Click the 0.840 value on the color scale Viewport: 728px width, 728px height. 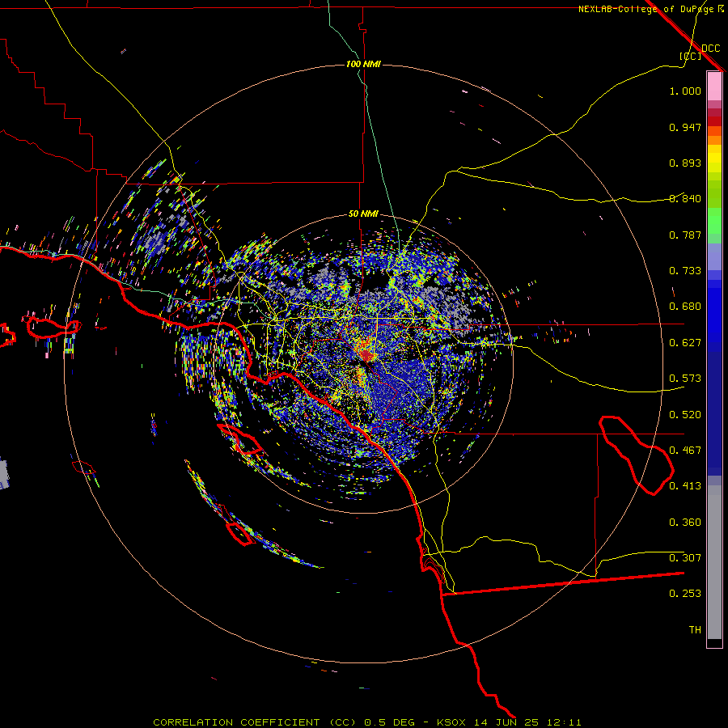(685, 199)
